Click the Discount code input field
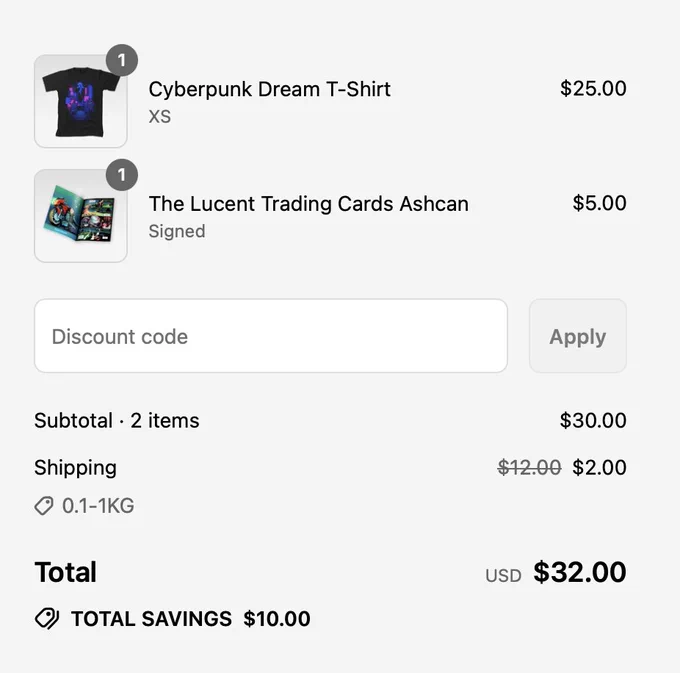This screenshot has width=680, height=673. (271, 336)
